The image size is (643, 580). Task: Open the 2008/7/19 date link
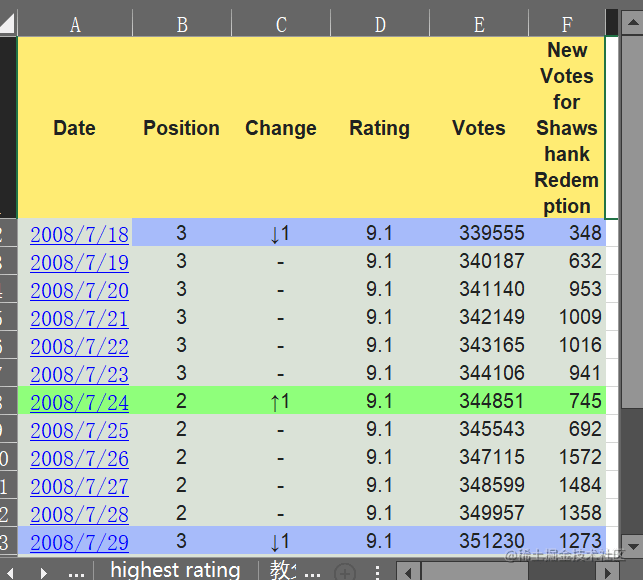tap(79, 263)
